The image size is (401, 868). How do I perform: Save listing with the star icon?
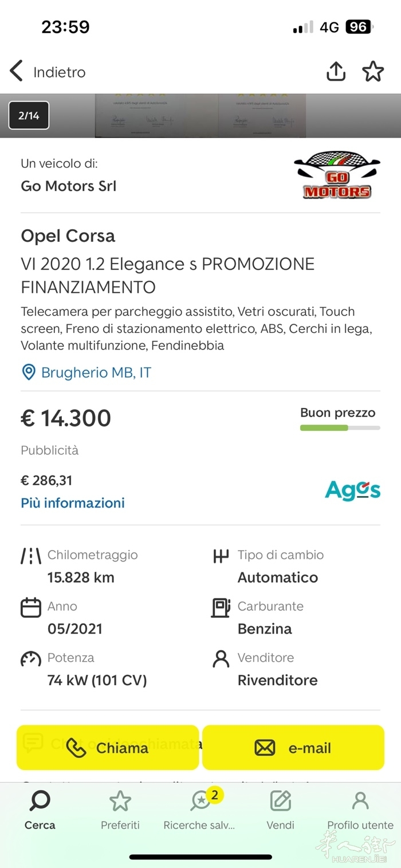[x=373, y=72]
